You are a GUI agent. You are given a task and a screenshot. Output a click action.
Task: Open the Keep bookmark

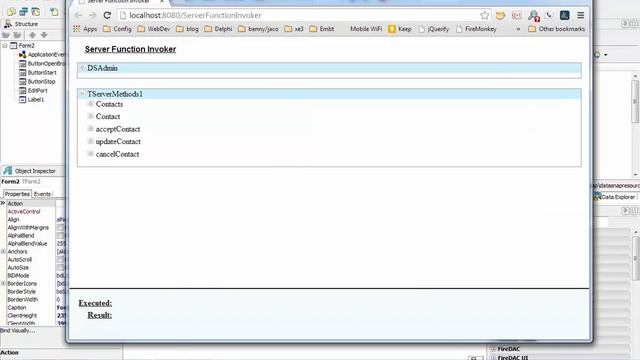click(400, 29)
